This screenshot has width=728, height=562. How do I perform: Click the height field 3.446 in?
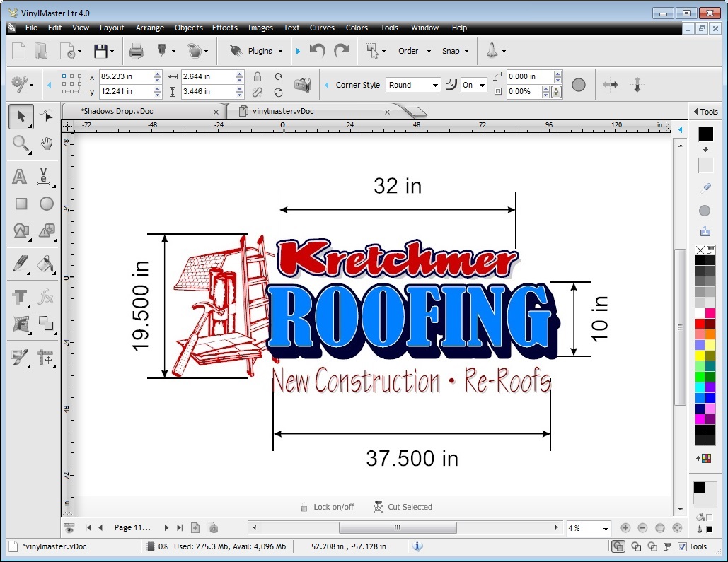coord(209,91)
